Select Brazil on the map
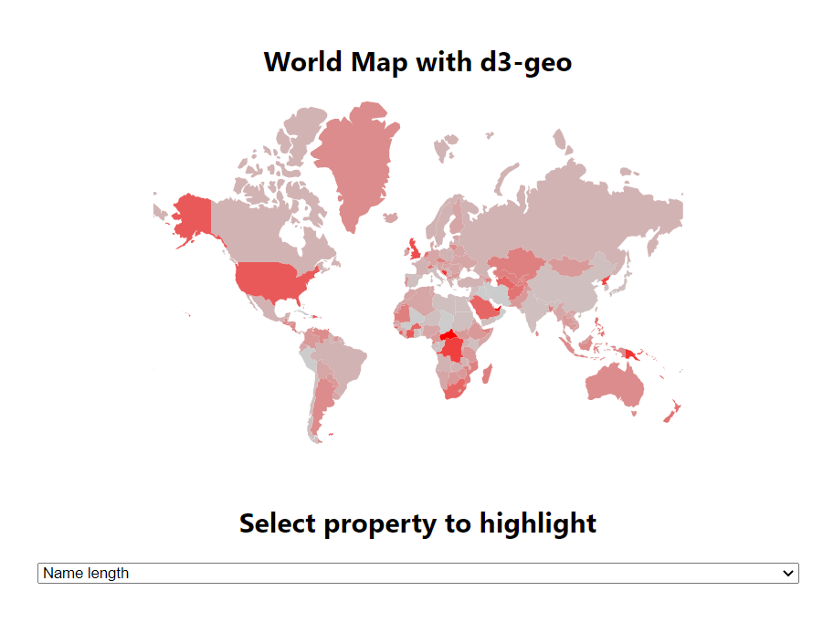 [x=343, y=362]
